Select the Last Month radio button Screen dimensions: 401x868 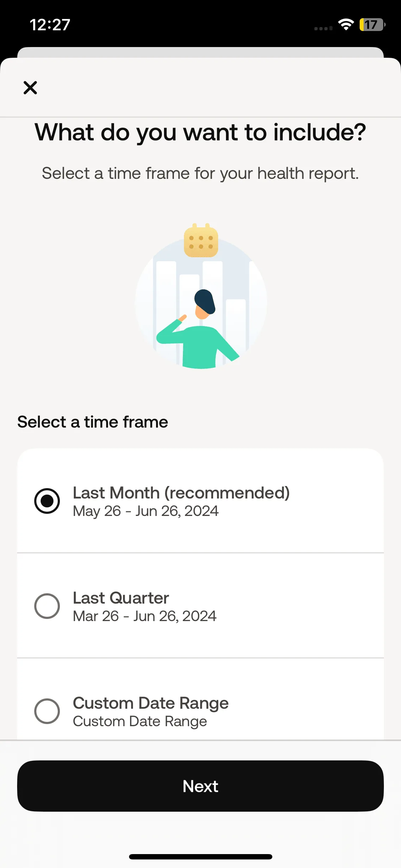47,501
